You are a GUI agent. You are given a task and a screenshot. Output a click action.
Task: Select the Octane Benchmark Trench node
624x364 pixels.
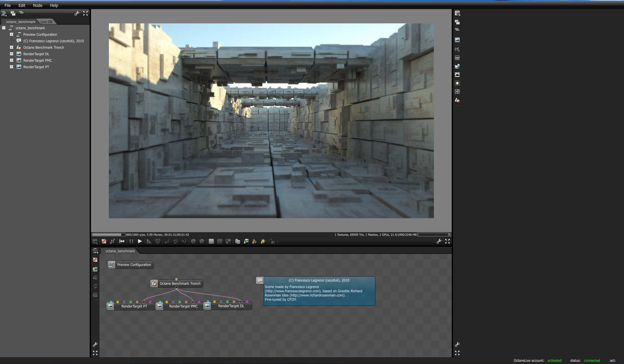point(180,283)
